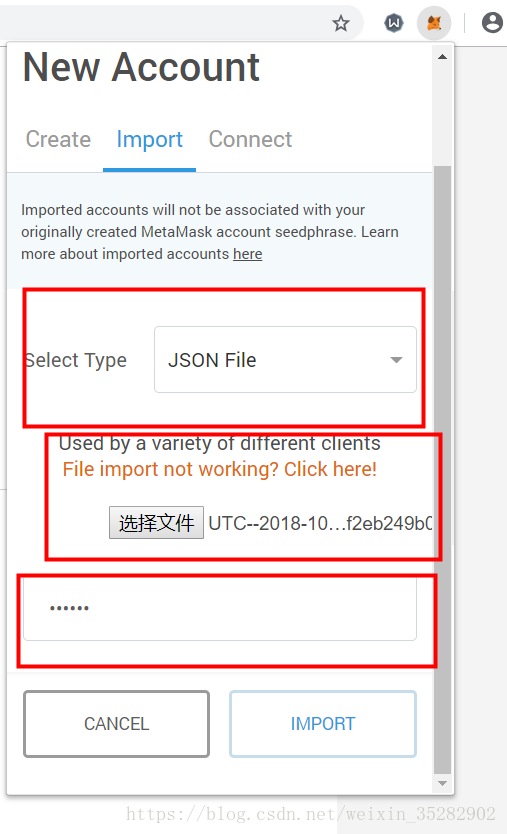The width and height of the screenshot is (507, 834).
Task: Click the CANCEL button
Action: 117,724
